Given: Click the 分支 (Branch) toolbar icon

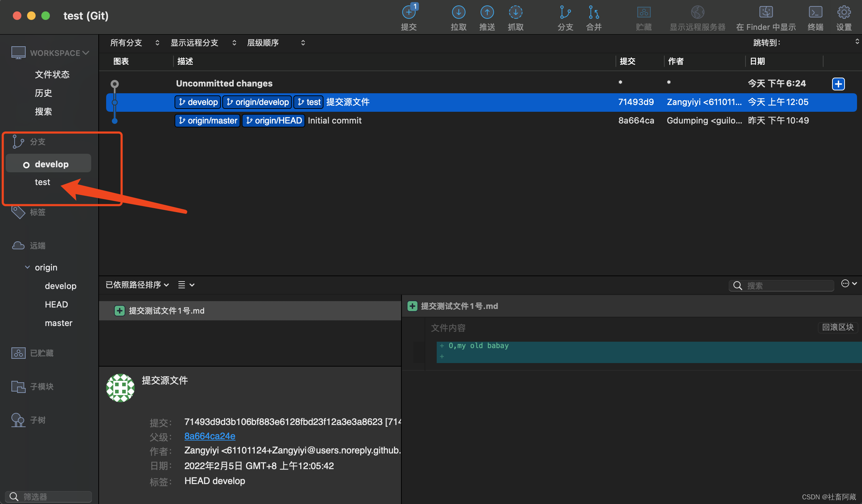Looking at the screenshot, I should (565, 13).
